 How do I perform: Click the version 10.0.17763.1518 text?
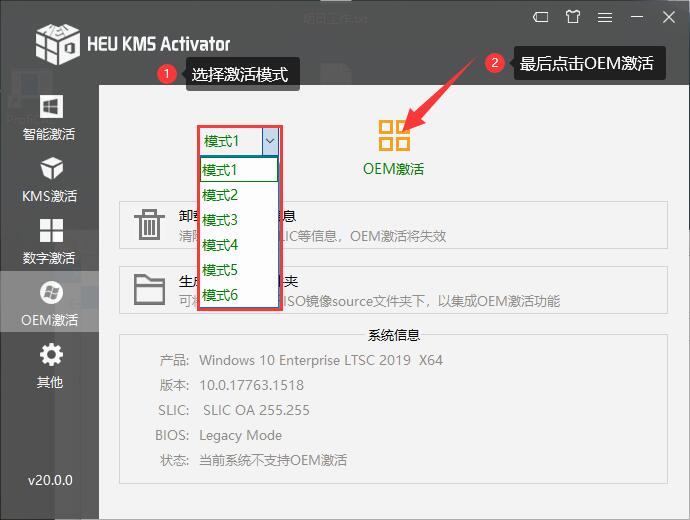click(251, 385)
